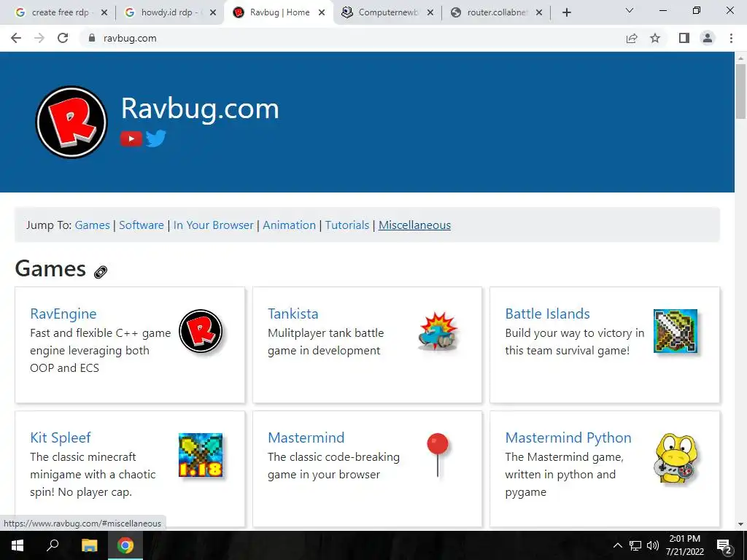
Task: Close the 'create free rdp' tab
Action: [x=104, y=12]
